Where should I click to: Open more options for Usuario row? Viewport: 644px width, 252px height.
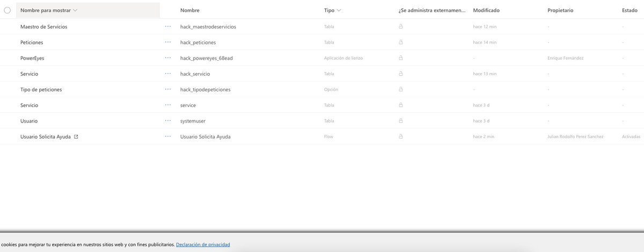click(168, 121)
